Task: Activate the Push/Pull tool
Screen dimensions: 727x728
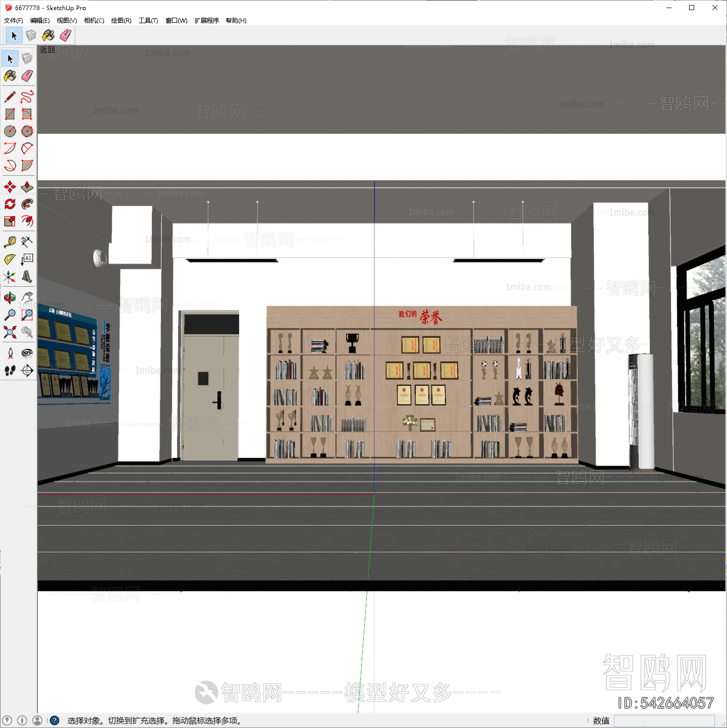Action: pos(27,187)
